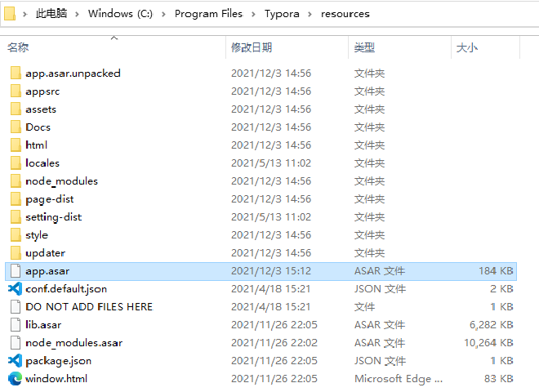539x392 pixels.
Task: Click the VS Code icon of conf.default.json
Action: (16, 288)
